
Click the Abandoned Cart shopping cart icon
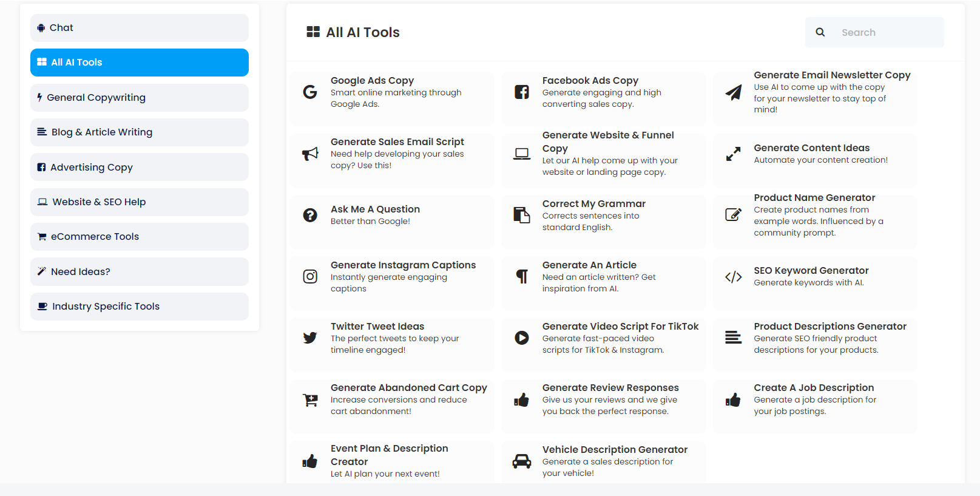(x=310, y=399)
